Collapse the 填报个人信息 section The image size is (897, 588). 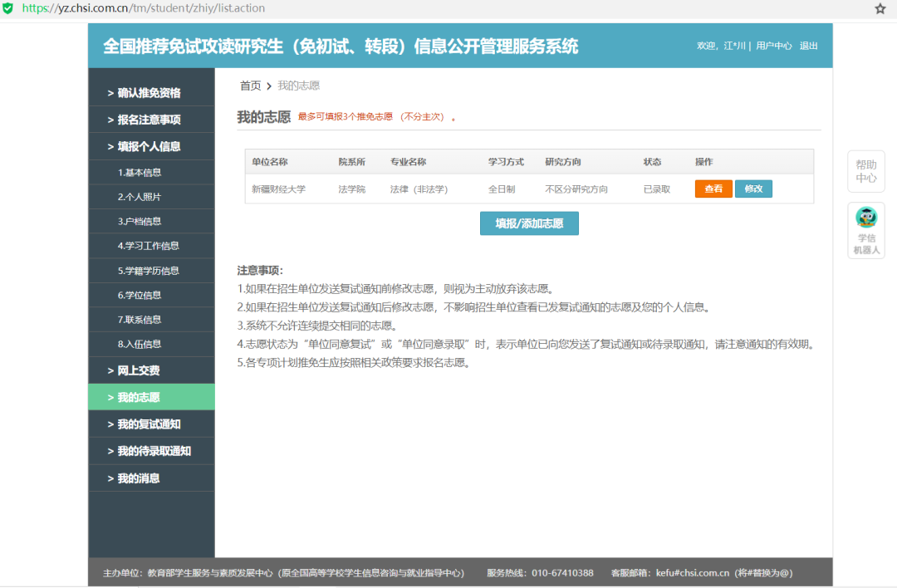point(149,146)
